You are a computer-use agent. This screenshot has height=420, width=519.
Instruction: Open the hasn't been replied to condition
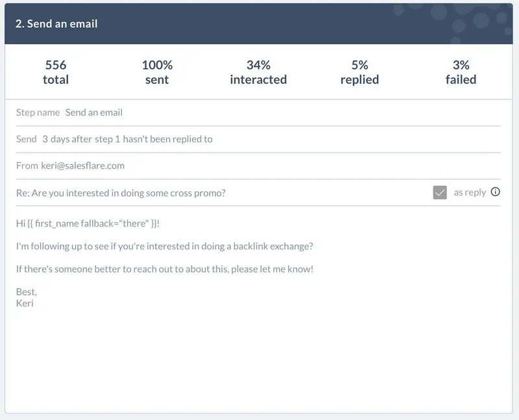tap(167, 139)
